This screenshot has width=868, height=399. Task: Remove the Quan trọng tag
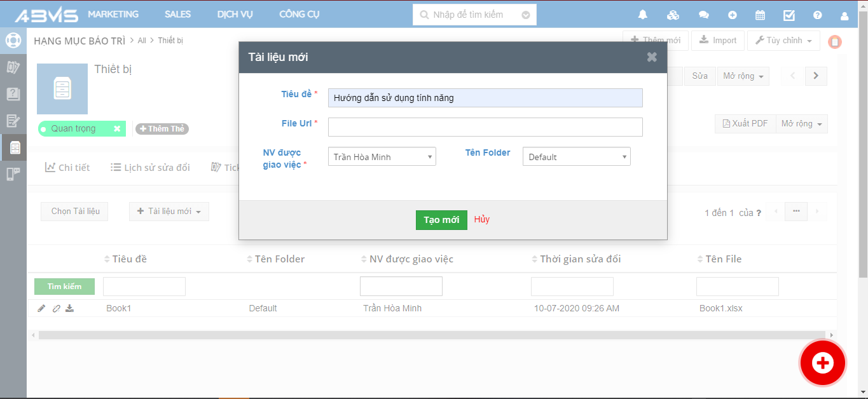(117, 129)
